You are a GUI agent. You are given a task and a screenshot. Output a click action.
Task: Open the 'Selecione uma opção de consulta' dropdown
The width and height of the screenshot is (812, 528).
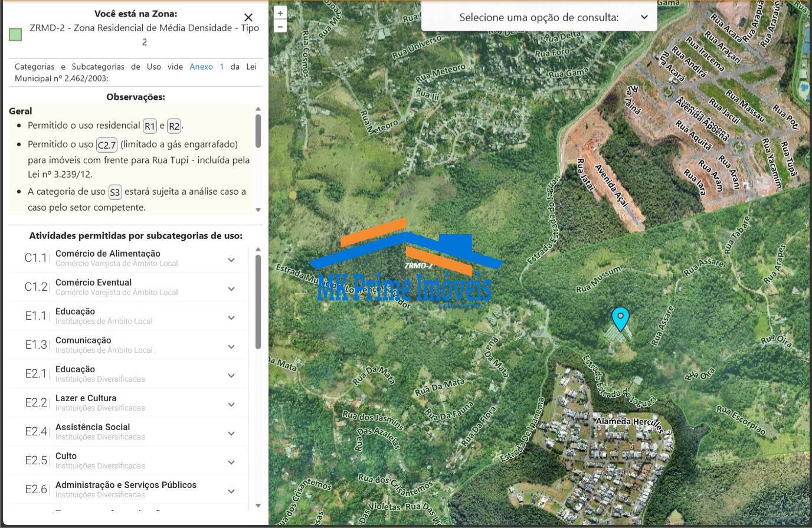click(x=539, y=17)
